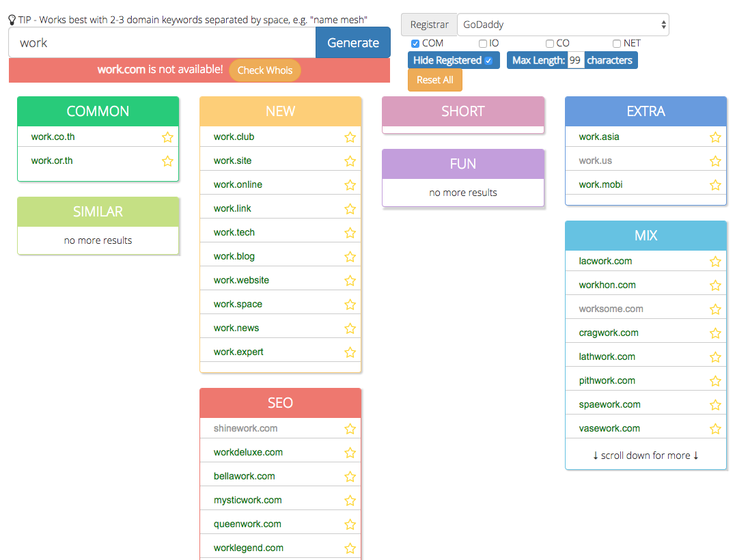The height and width of the screenshot is (560, 735).
Task: Open the NEW category header
Action: point(280,111)
